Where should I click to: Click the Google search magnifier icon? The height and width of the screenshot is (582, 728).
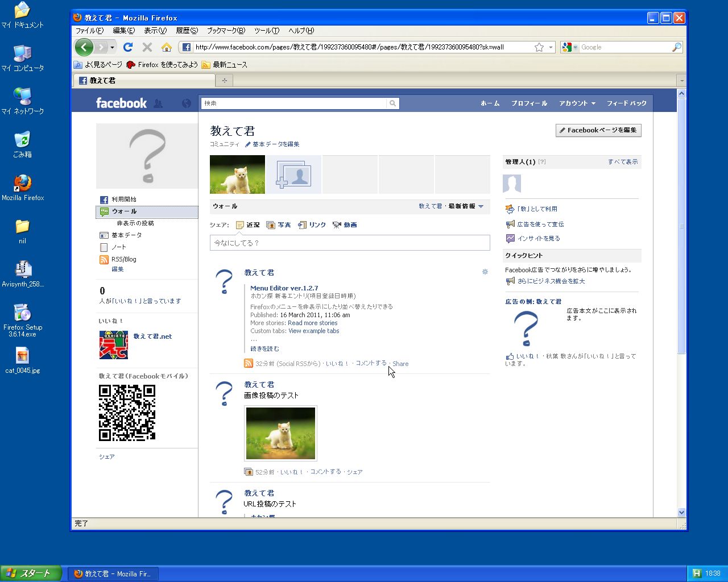click(676, 47)
